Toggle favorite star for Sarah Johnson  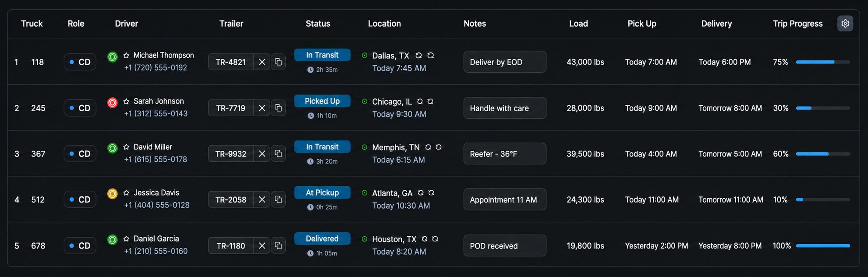126,101
